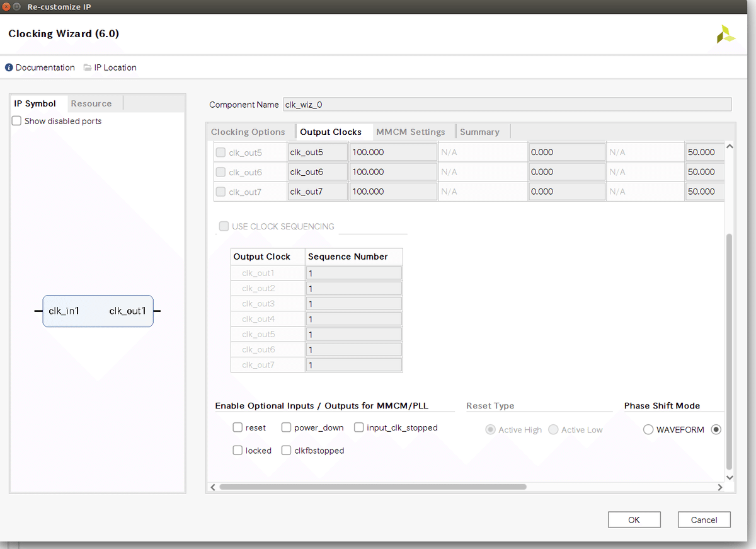Click clk_out6 requested frequency 100.000 field
Screen dimensions: 756x549
[x=394, y=171]
